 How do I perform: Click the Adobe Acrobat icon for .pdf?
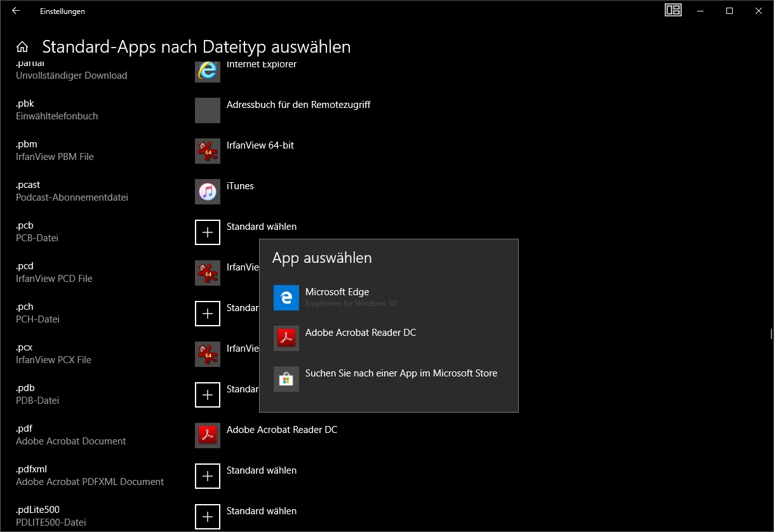pos(208,436)
